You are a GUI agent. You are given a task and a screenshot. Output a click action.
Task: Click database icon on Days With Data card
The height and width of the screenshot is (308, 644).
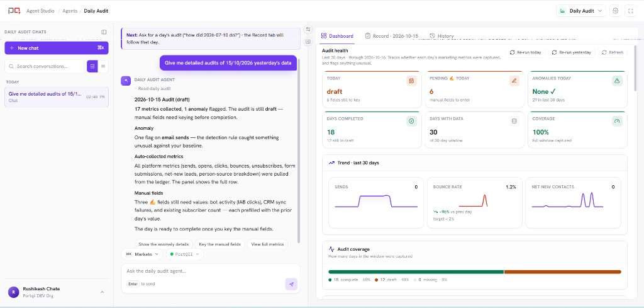(x=514, y=121)
